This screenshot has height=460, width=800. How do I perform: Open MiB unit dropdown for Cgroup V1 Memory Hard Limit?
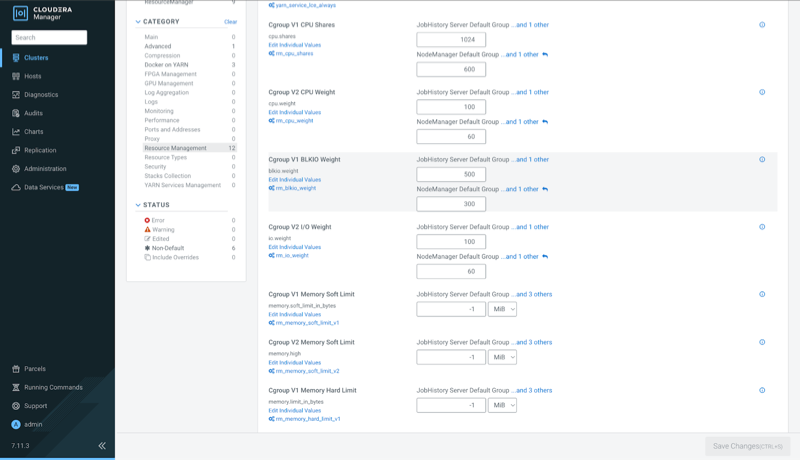coord(502,405)
